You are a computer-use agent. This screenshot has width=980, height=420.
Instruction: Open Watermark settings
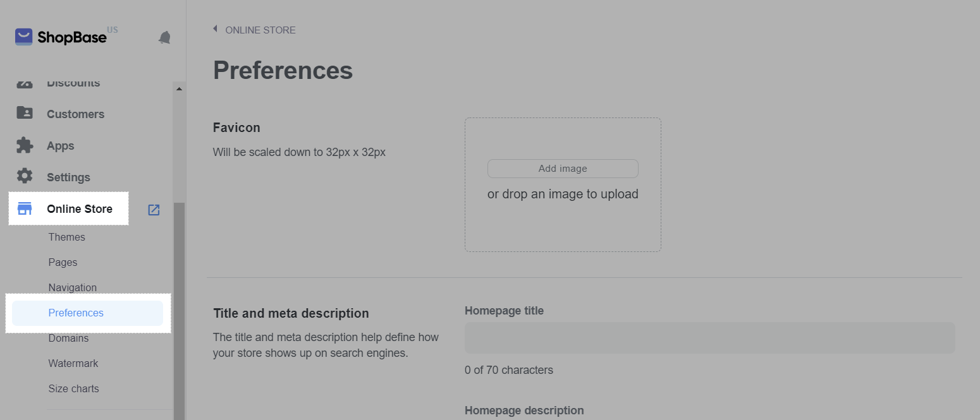pyautogui.click(x=73, y=364)
